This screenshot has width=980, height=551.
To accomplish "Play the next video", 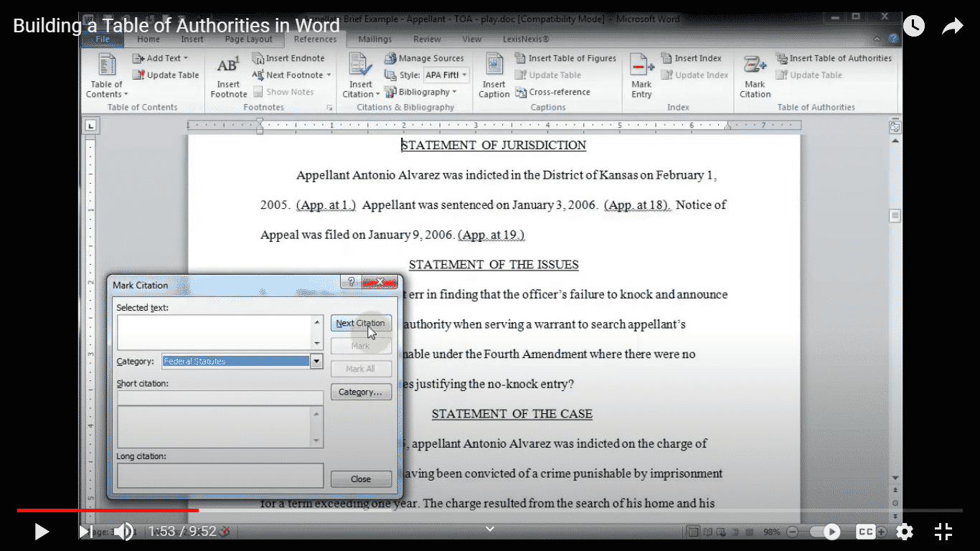I will coord(85,532).
